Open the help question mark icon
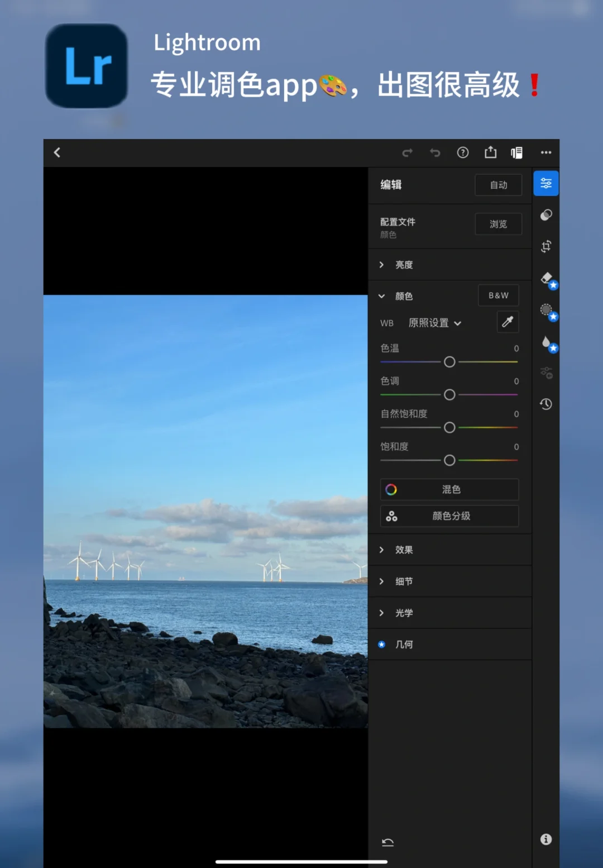Viewport: 603px width, 868px height. tap(463, 152)
